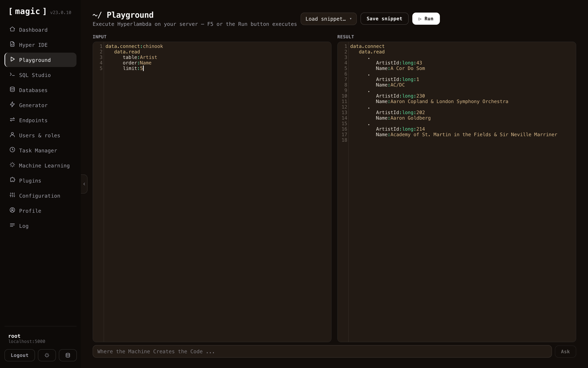
Task: Click the Playground play icon
Action: (x=12, y=59)
